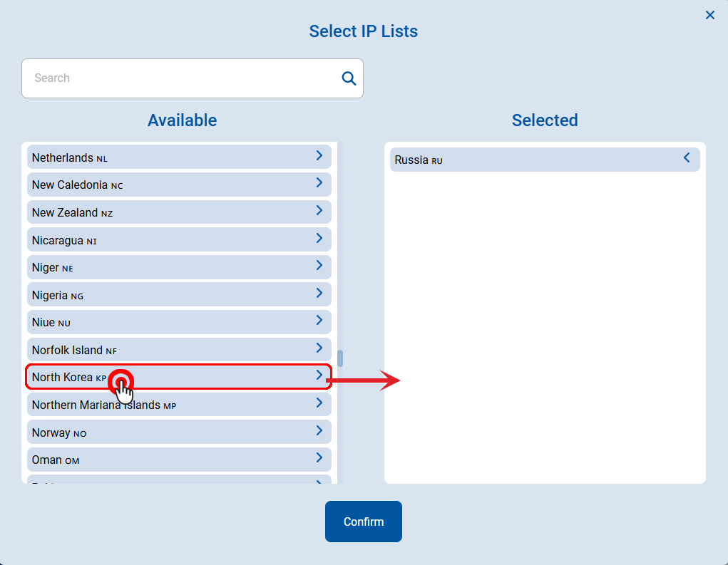Add New Caledonia via its chevron arrow
The image size is (728, 565).
pyautogui.click(x=319, y=183)
